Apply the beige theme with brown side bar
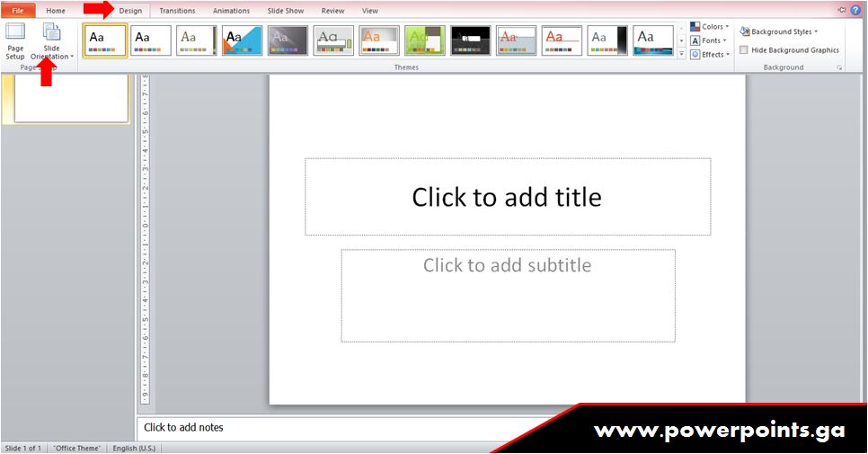The width and height of the screenshot is (868, 454). click(x=197, y=40)
